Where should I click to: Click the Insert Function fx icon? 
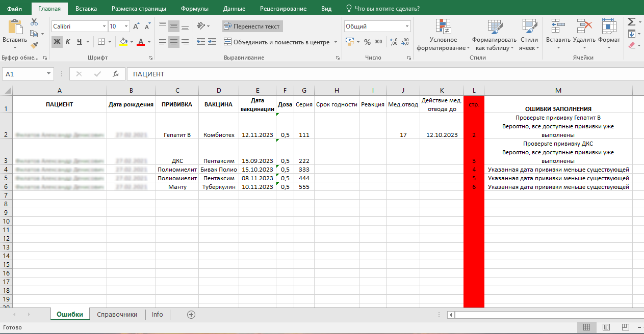(x=116, y=74)
